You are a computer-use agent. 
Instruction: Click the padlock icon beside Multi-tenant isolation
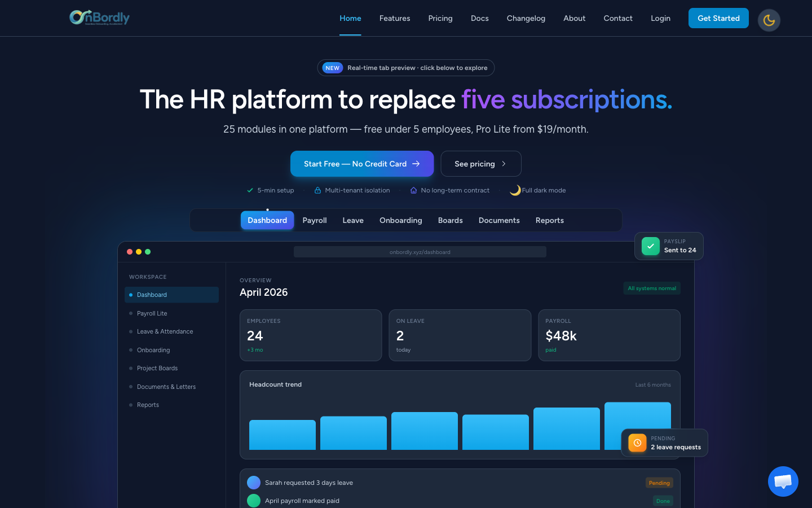[x=317, y=190]
